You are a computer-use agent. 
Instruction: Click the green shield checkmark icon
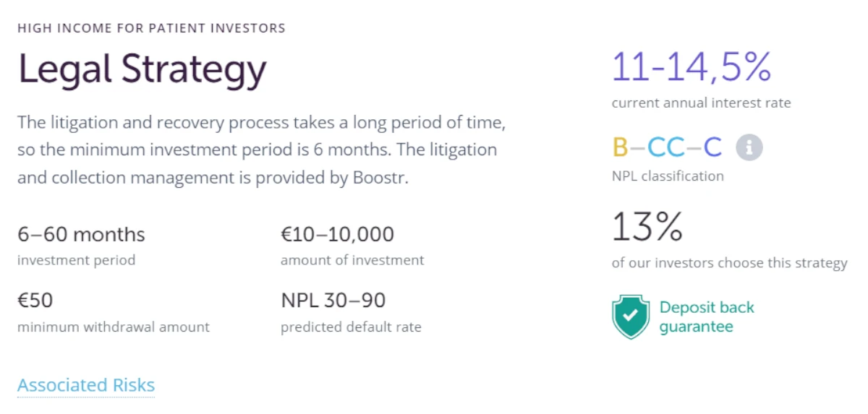click(631, 317)
